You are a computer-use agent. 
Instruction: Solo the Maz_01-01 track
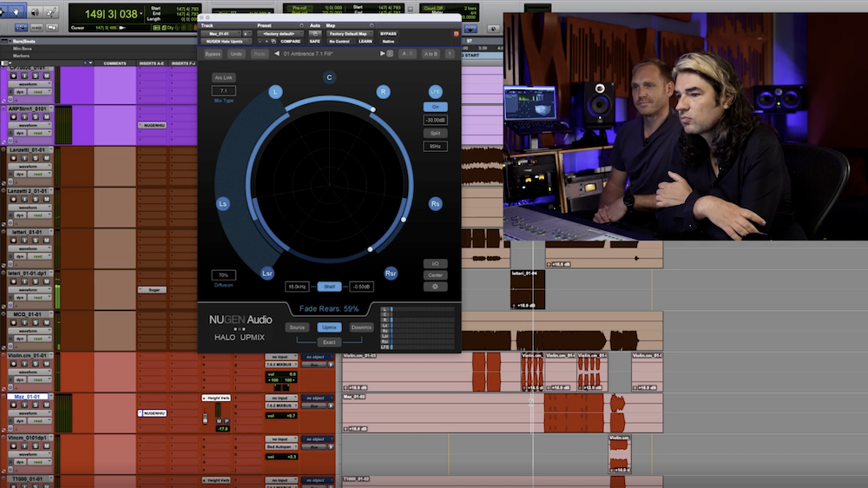click(x=36, y=405)
